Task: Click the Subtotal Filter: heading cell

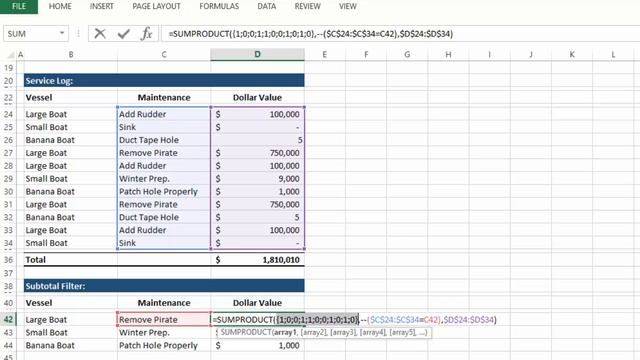Action: pyautogui.click(x=164, y=286)
